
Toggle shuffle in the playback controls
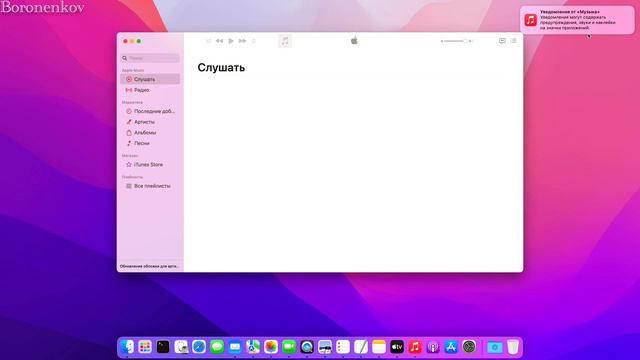208,41
